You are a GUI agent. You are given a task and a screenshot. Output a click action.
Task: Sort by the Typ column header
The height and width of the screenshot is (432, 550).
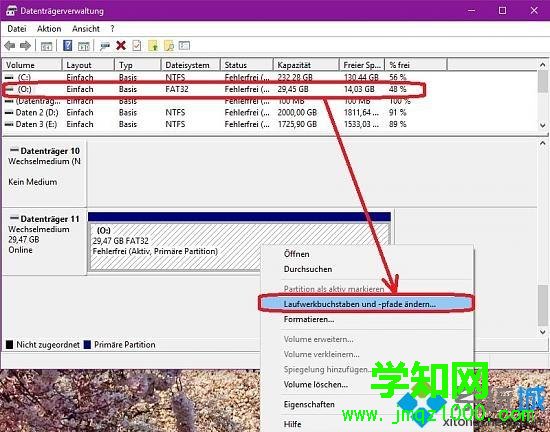[x=138, y=65]
